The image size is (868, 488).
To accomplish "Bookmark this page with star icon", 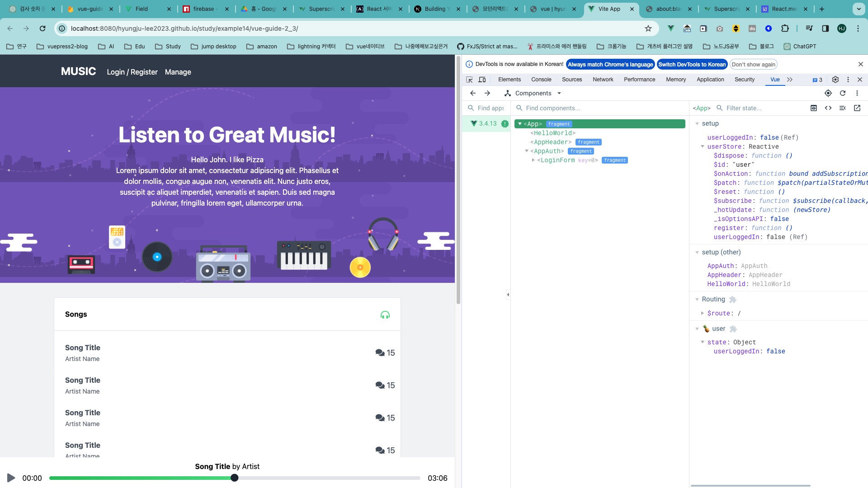I will point(648,28).
